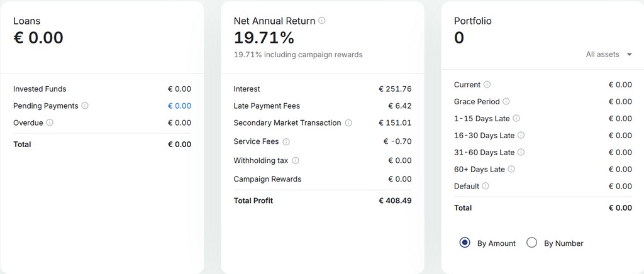Click info icon beside Net Annual Return
The image size is (644, 274).
click(x=322, y=21)
